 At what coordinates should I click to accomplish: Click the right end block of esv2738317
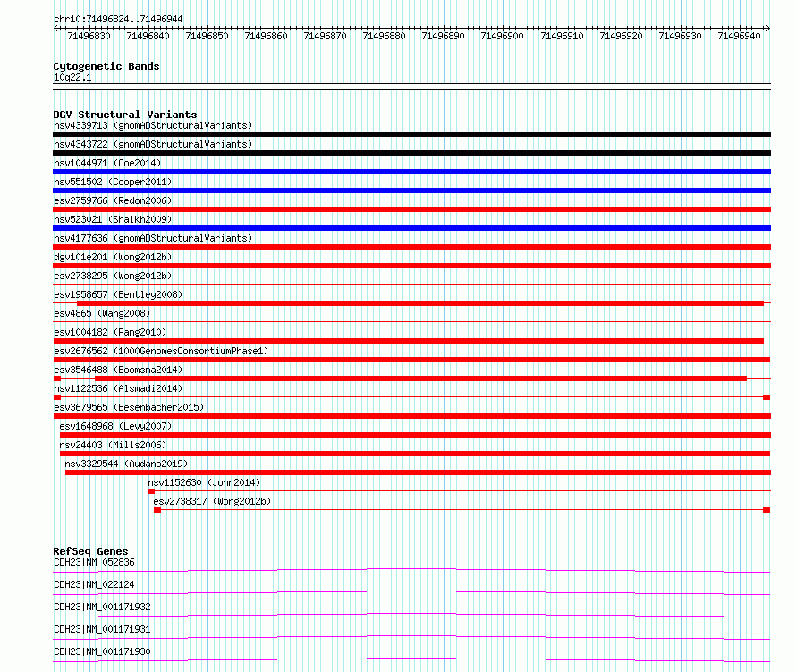point(766,510)
